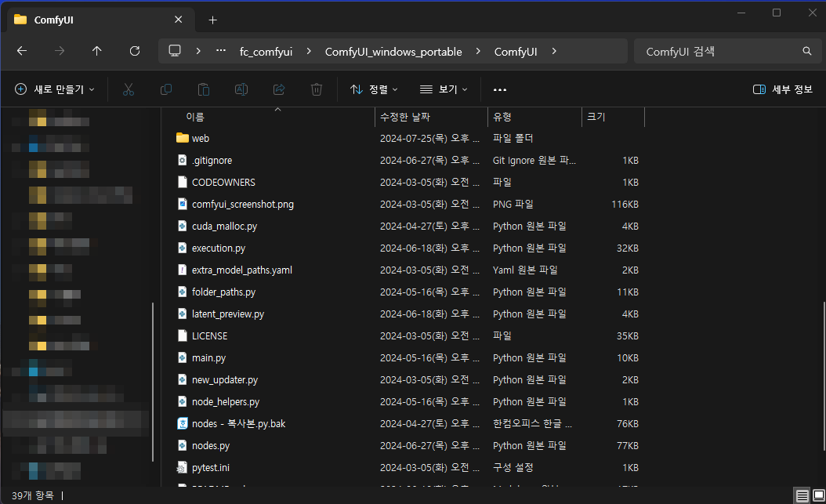Open a new tab with plus button
826x504 pixels.
(212, 20)
